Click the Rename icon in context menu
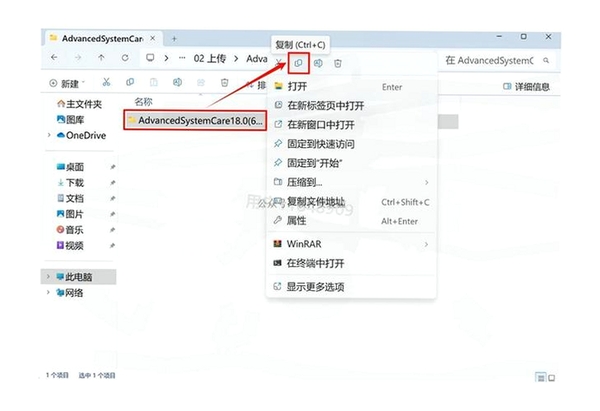 [x=318, y=63]
